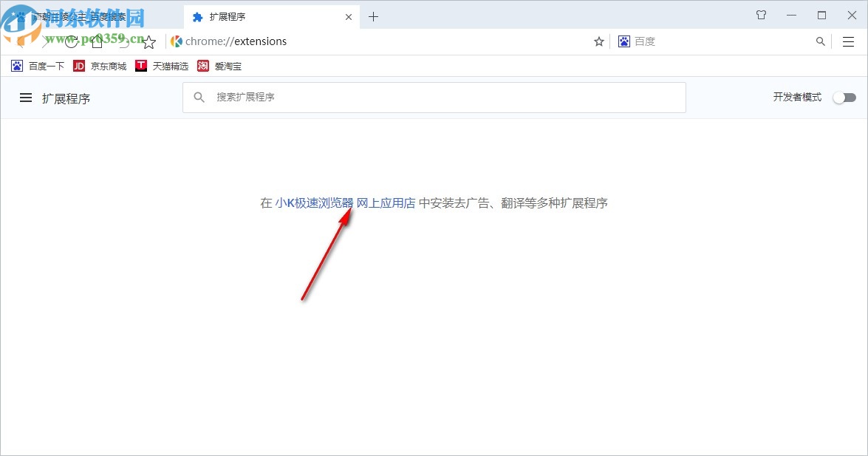Click the back navigation arrow
Viewport: 868px width, 456px height.
20,42
